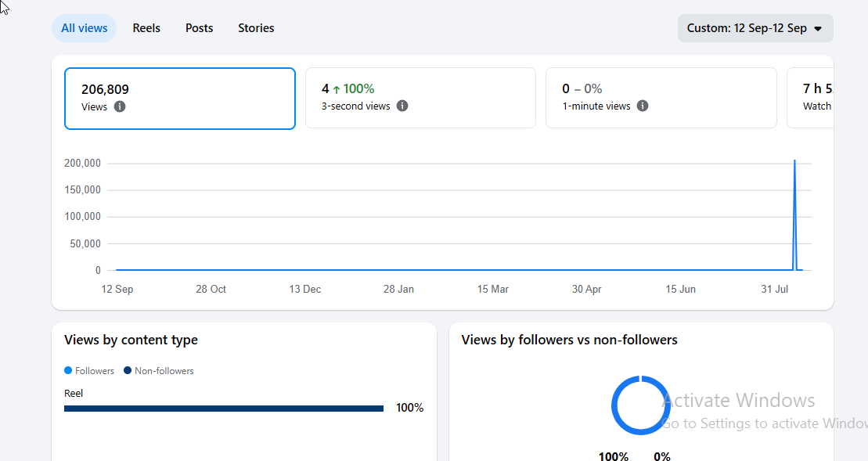This screenshot has width=868, height=461.
Task: Click the Followers legend dot
Action: tap(68, 370)
